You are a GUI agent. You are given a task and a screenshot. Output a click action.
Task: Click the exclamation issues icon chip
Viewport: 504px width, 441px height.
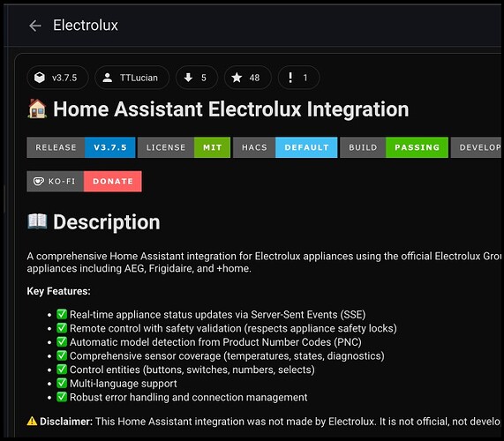point(298,78)
